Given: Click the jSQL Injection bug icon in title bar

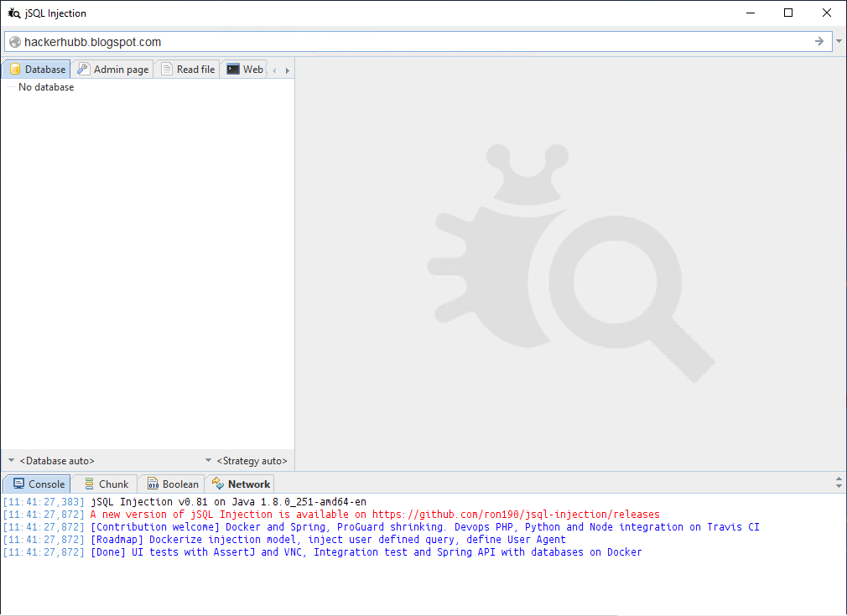Looking at the screenshot, I should click(x=14, y=13).
